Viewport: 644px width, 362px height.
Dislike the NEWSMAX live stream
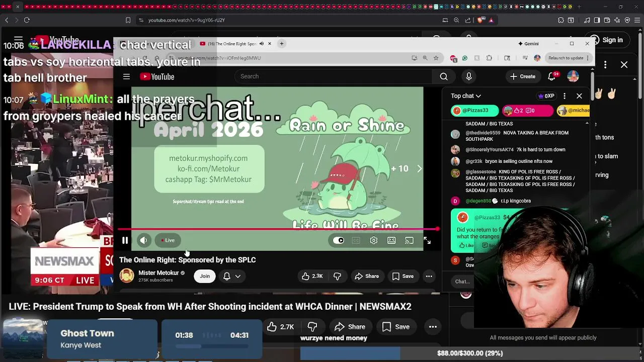pyautogui.click(x=312, y=327)
